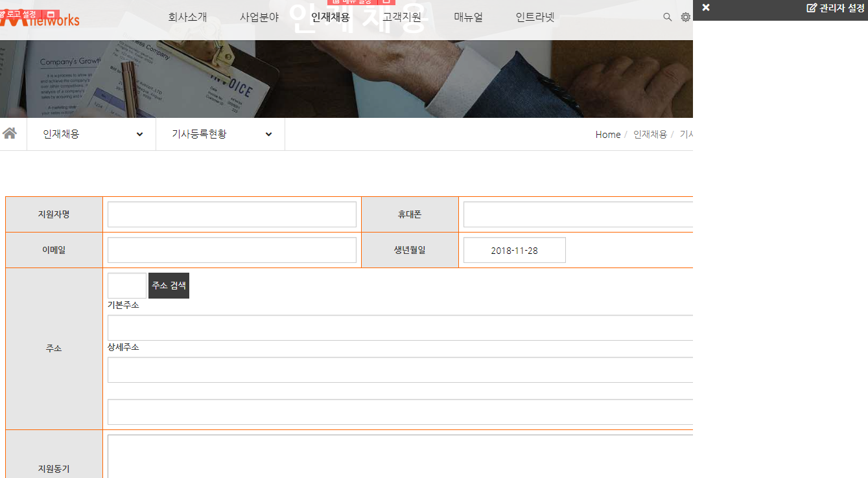Focus the postal code box beside 주소 검색
This screenshot has width=868, height=478.
(x=127, y=286)
